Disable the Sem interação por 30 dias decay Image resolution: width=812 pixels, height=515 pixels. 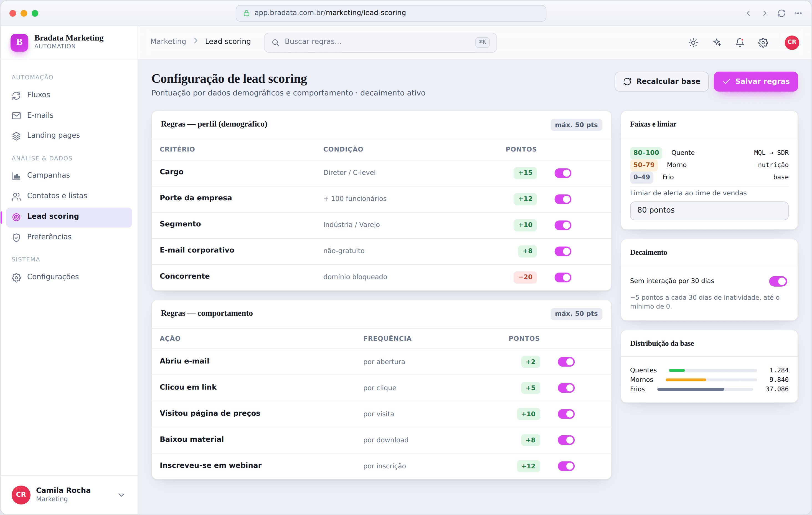pos(778,281)
